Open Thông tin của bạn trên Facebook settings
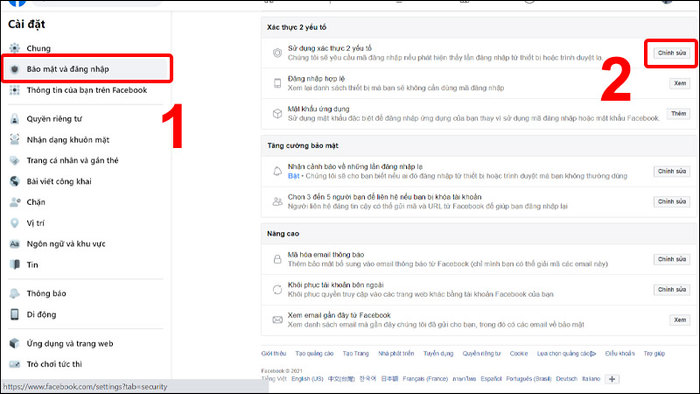This screenshot has height=394, width=700. point(87,90)
